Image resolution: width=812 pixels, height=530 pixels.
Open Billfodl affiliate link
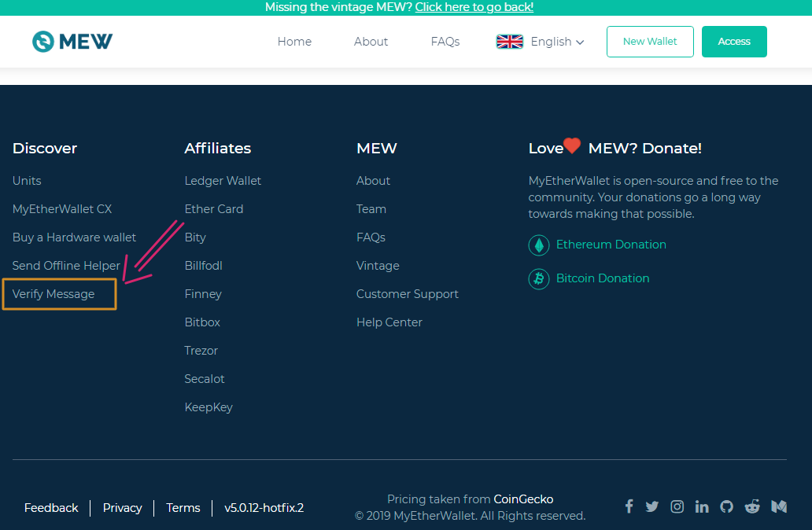coord(204,266)
